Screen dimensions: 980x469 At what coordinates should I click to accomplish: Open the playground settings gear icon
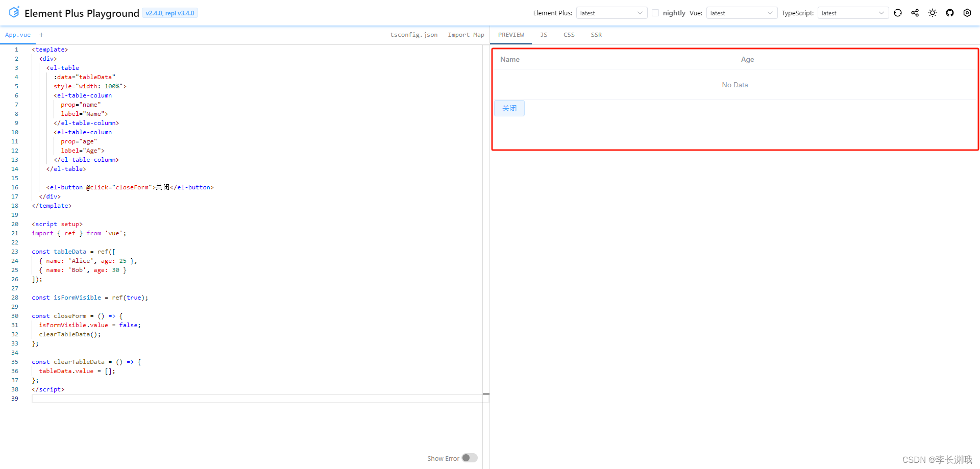point(967,13)
